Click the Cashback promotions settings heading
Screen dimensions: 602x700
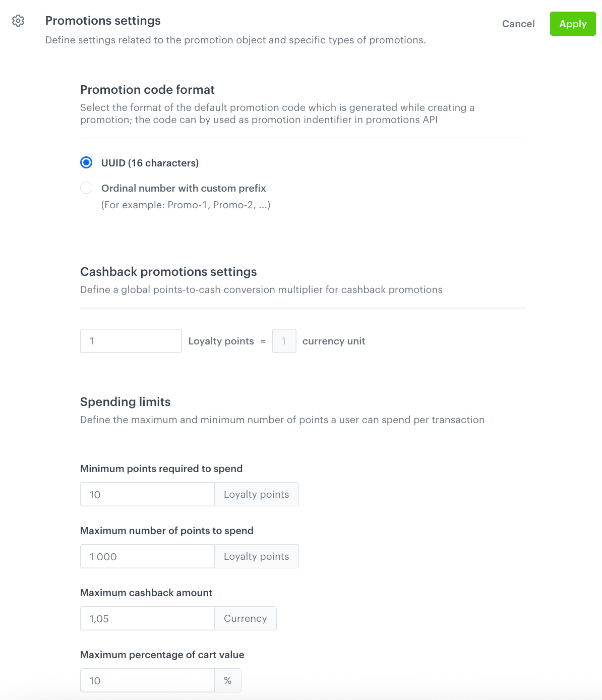[x=168, y=272]
